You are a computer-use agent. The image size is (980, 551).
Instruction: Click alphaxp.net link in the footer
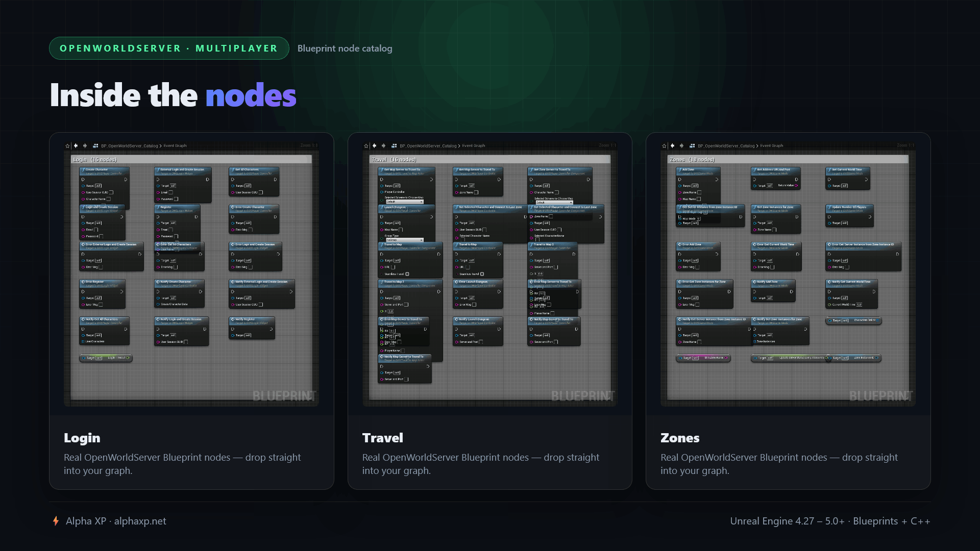[x=140, y=521]
